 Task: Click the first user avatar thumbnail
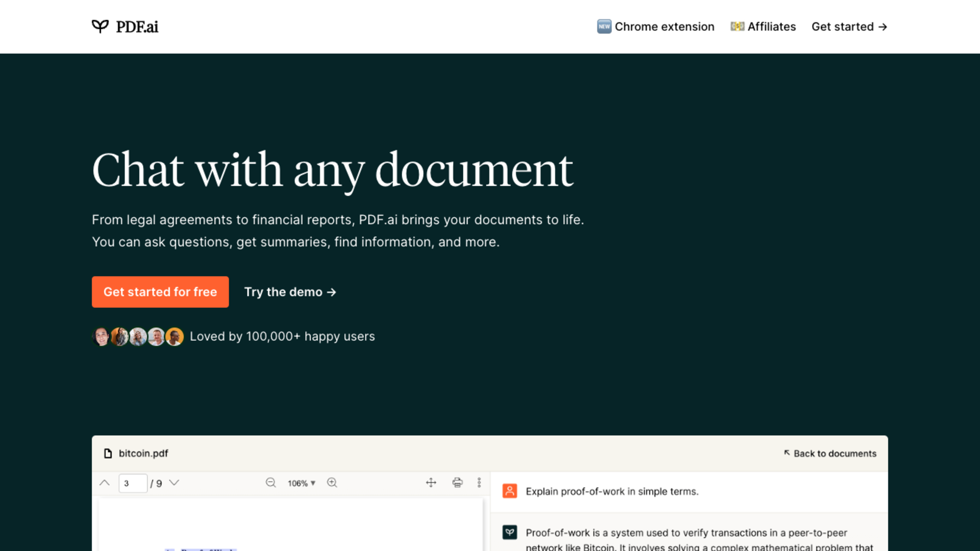coord(101,336)
